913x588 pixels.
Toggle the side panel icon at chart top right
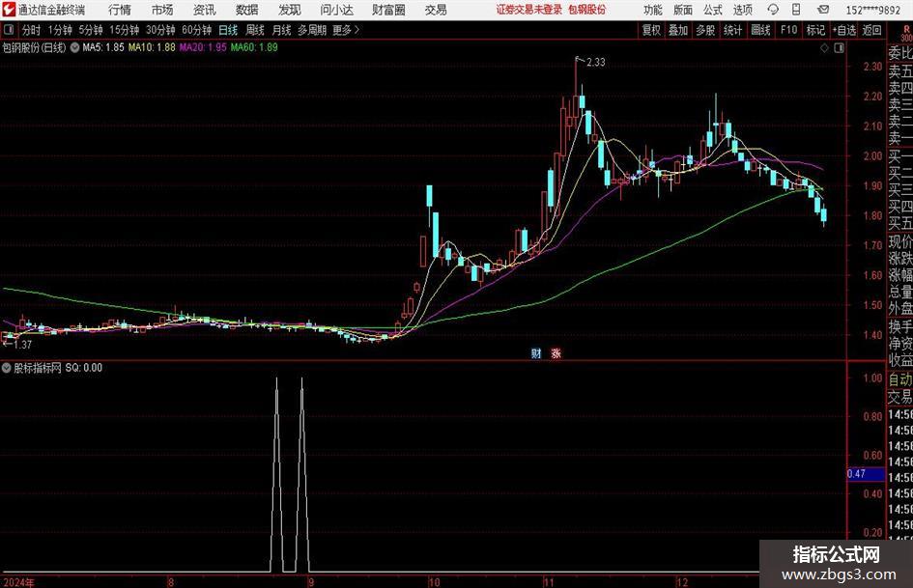pyautogui.click(x=839, y=48)
